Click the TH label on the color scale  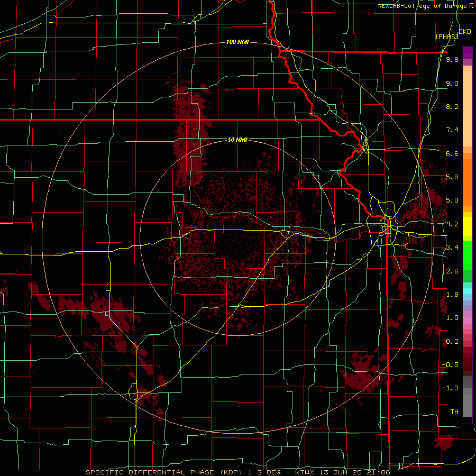[454, 412]
